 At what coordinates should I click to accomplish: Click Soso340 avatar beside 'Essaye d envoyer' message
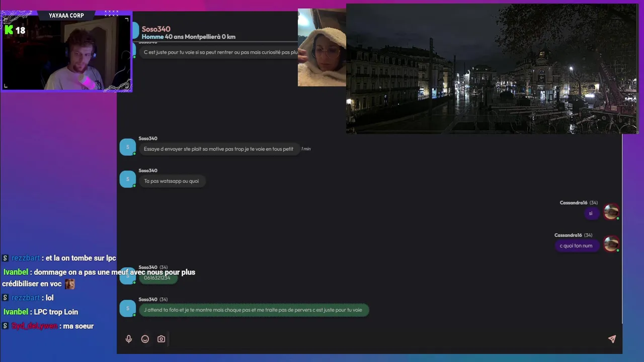(x=127, y=147)
